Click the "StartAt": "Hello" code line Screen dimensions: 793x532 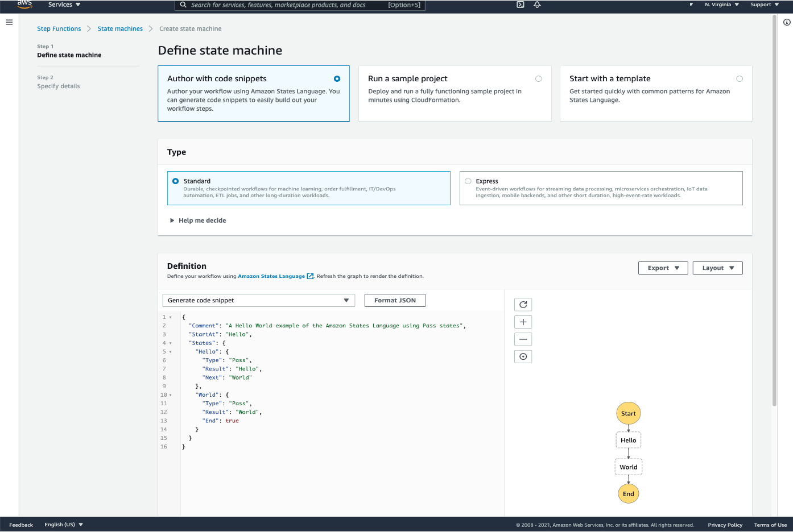coord(220,334)
